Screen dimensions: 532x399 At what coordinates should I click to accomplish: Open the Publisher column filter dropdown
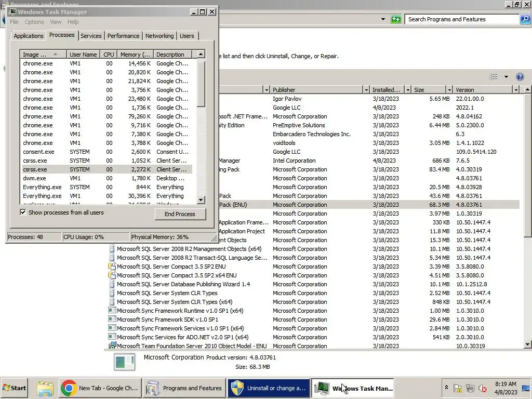[366, 90]
